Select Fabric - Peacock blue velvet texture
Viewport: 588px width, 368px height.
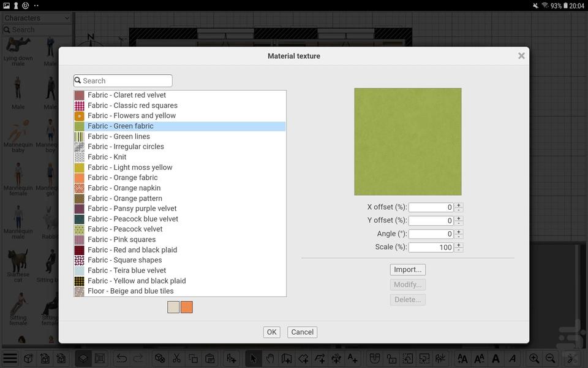[x=132, y=219]
